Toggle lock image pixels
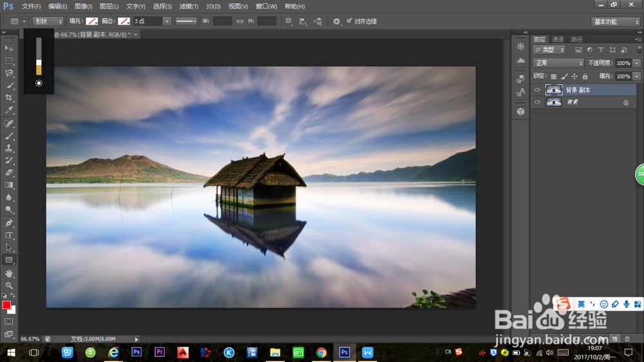 564,76
